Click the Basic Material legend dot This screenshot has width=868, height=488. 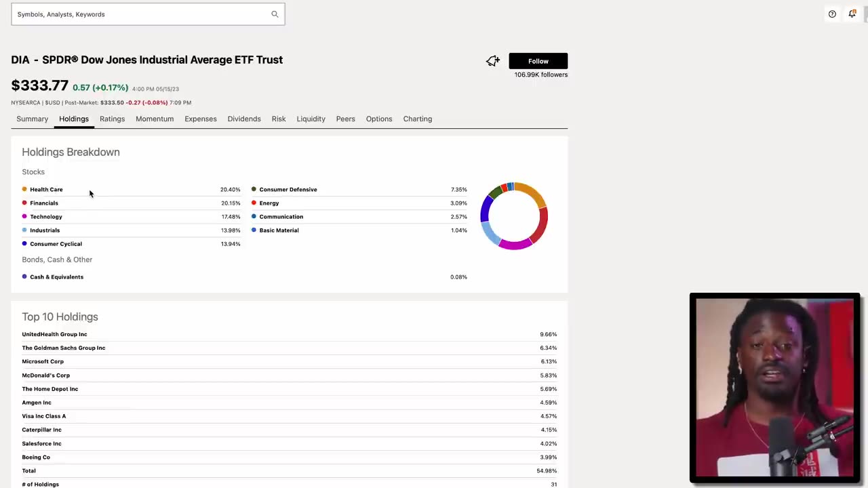click(254, 230)
